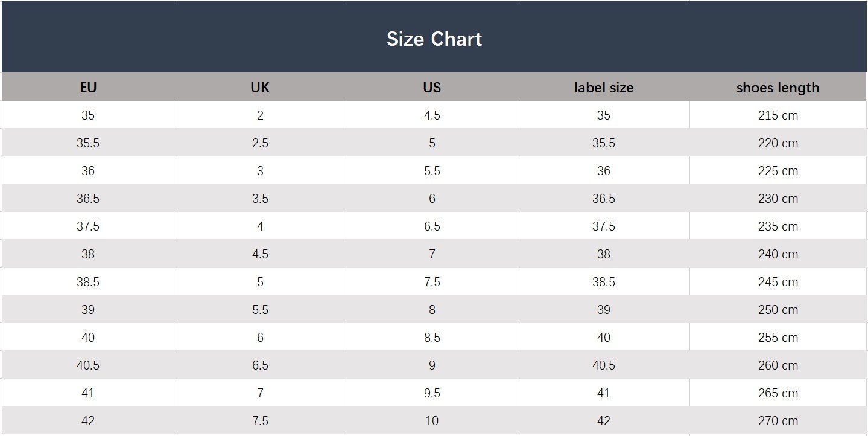Click the Size Chart title banner
868x436 pixels.
tap(434, 37)
